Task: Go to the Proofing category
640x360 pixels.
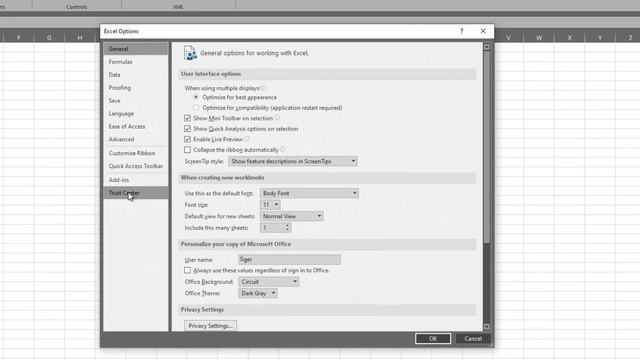Action: coord(136,88)
